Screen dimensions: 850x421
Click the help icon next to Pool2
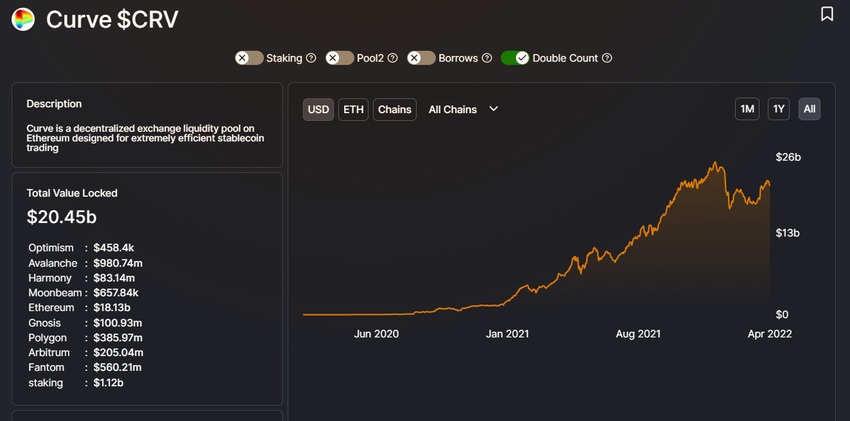(x=393, y=58)
